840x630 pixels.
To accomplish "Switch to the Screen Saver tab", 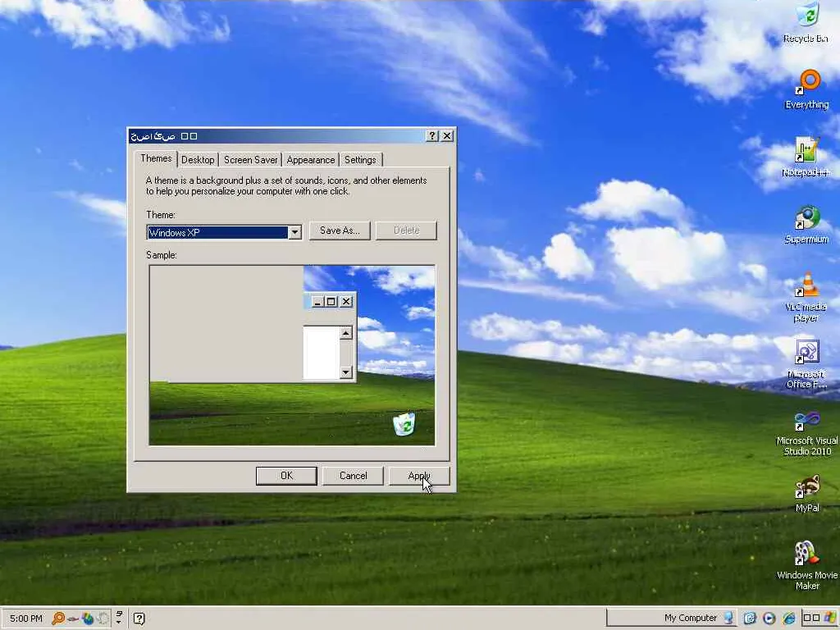I will click(x=251, y=160).
